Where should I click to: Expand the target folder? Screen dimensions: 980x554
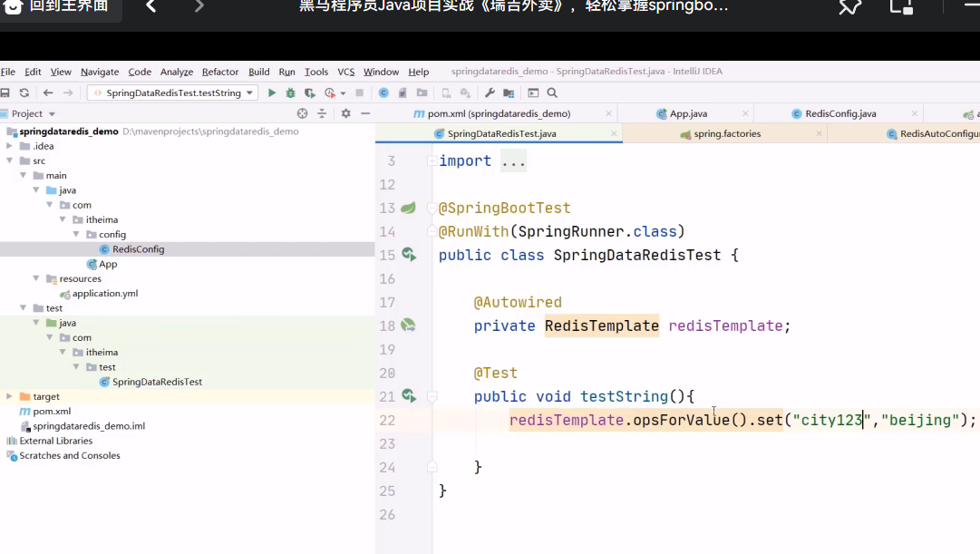(x=9, y=396)
